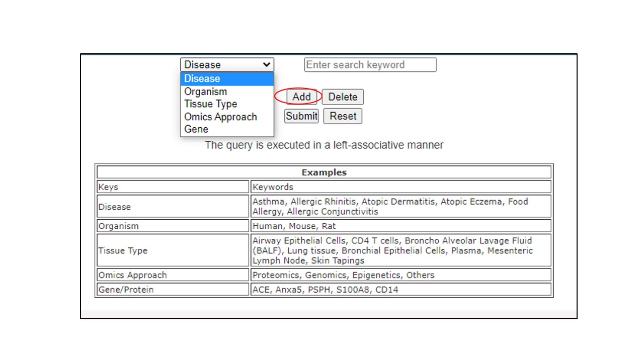Click the Human, Mouse, Rat cell

(400, 226)
